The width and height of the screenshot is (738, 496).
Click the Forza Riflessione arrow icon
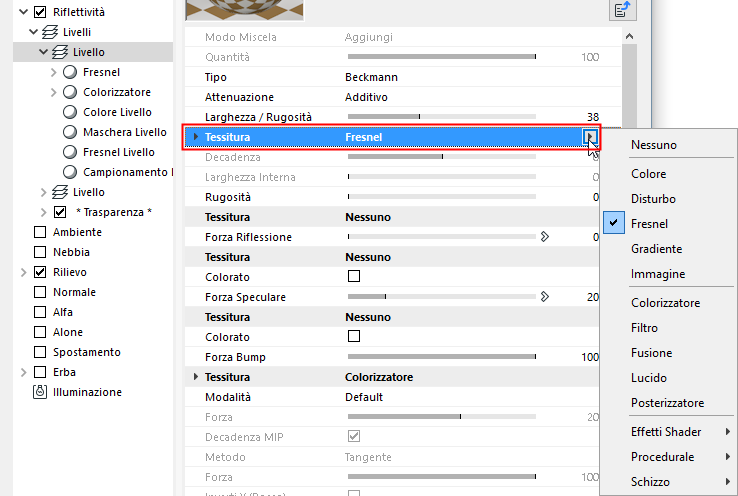click(545, 237)
